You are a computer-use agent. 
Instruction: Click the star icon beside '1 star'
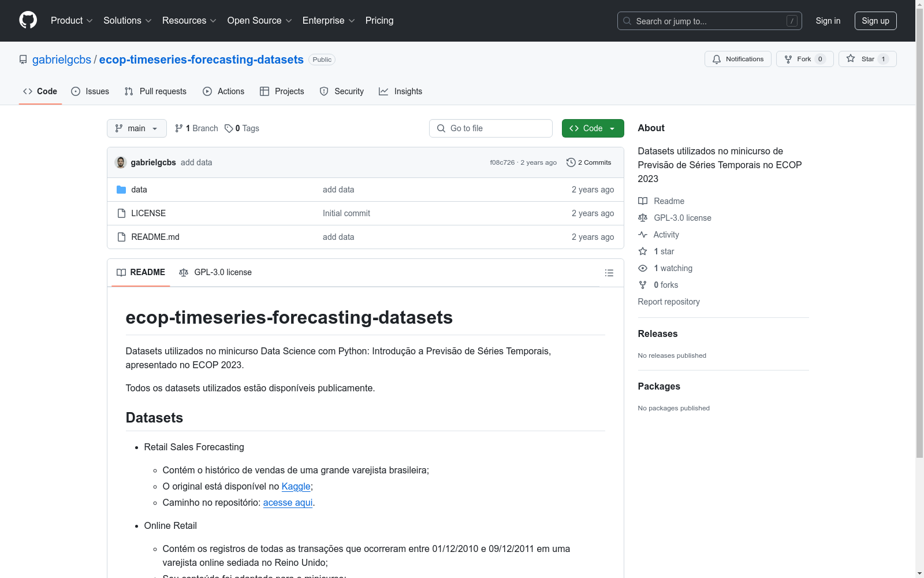(x=643, y=251)
